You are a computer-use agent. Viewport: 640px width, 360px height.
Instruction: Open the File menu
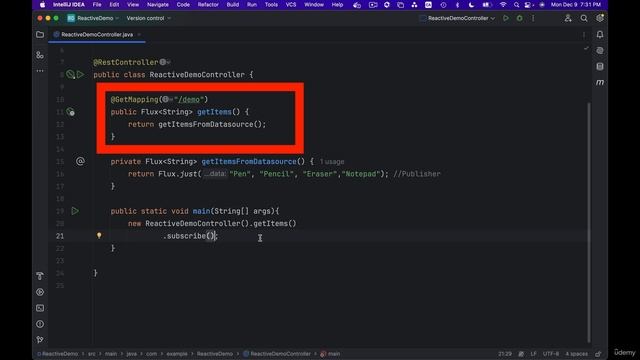coord(97,5)
